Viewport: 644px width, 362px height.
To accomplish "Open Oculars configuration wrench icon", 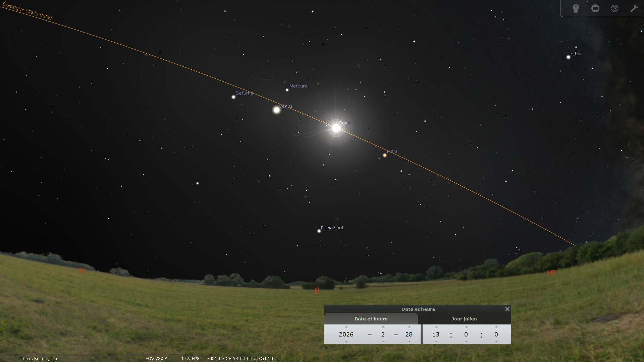I will [634, 8].
